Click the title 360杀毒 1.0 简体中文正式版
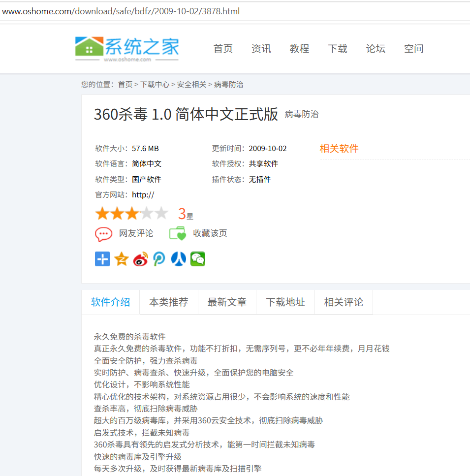 186,114
